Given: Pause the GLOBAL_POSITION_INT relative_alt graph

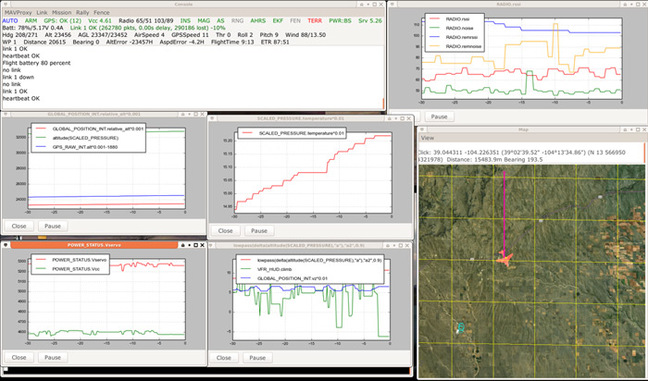Looking at the screenshot, I should click(x=52, y=226).
